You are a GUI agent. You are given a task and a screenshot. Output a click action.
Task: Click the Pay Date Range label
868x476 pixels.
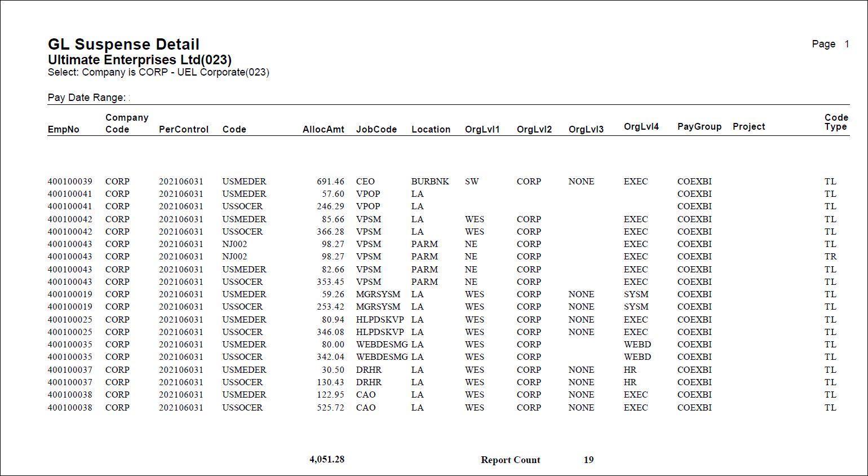(x=87, y=98)
